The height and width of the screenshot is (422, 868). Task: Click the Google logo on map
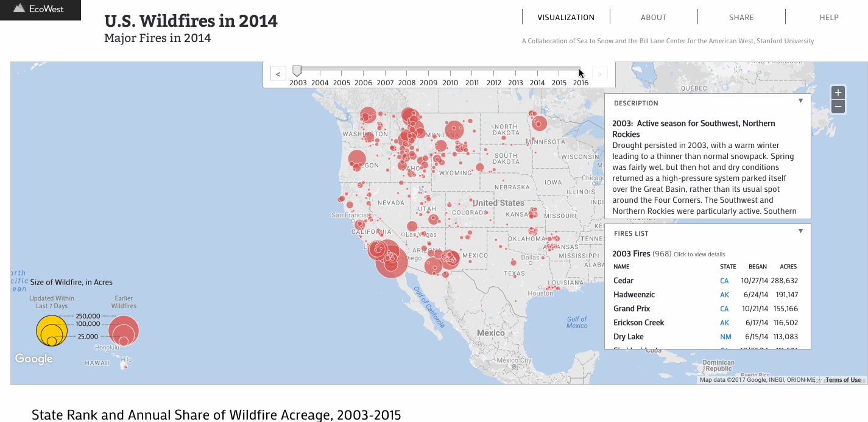pyautogui.click(x=34, y=359)
